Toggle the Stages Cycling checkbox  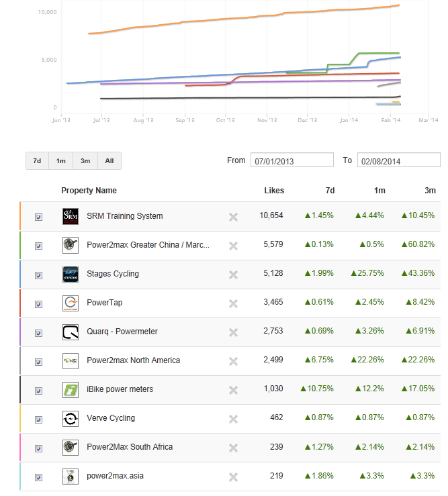39,275
